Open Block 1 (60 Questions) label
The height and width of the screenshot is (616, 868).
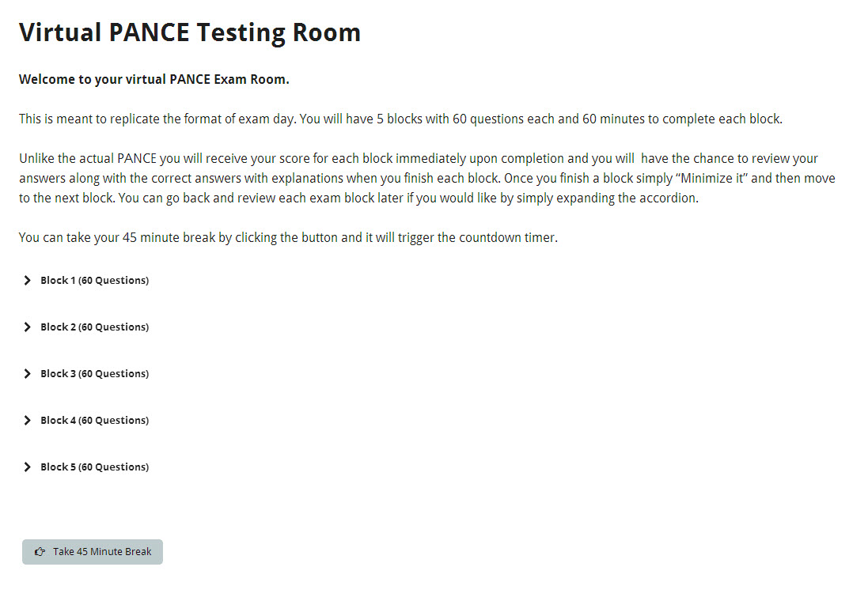(x=95, y=281)
